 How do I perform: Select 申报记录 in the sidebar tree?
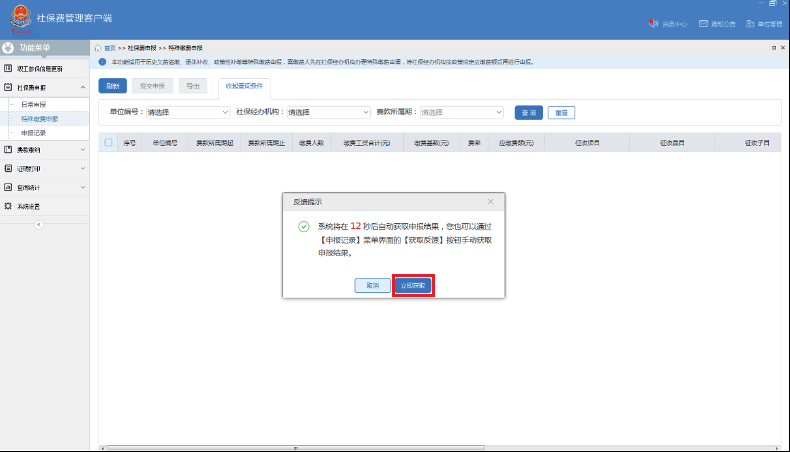coord(33,132)
